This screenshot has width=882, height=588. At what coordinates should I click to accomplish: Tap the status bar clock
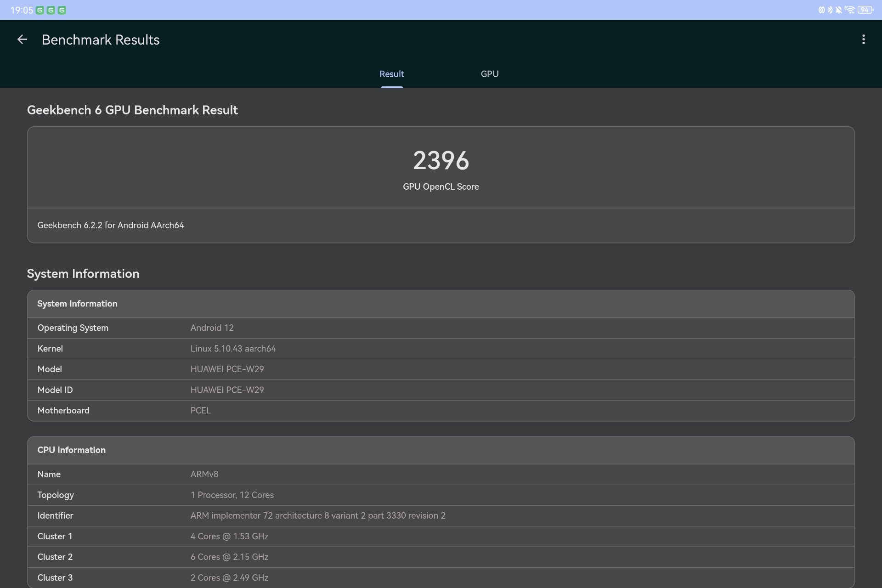(x=22, y=10)
